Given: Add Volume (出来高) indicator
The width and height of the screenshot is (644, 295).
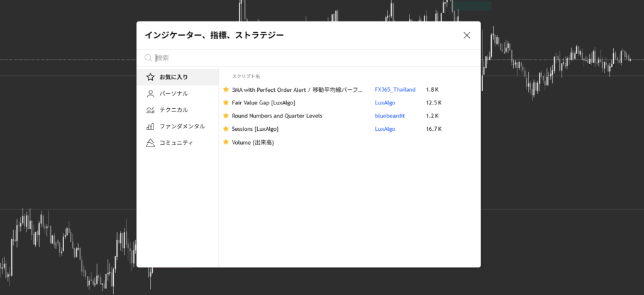Looking at the screenshot, I should [253, 142].
